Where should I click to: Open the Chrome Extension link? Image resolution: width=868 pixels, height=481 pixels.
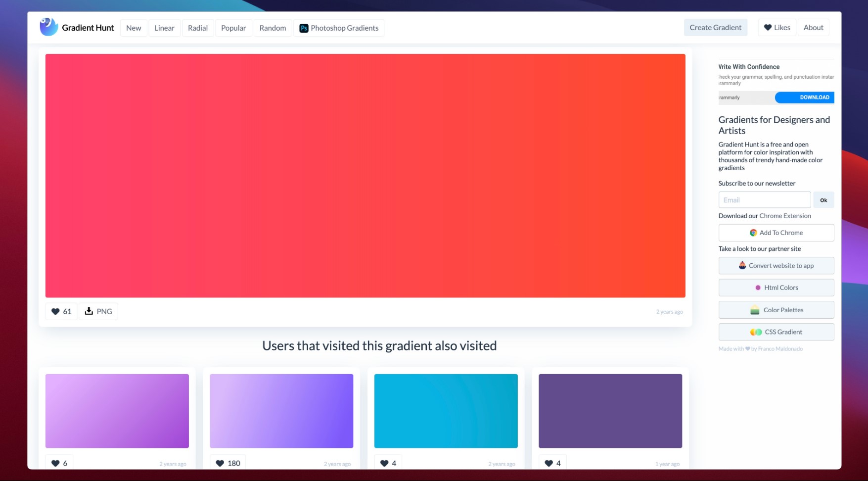click(785, 216)
